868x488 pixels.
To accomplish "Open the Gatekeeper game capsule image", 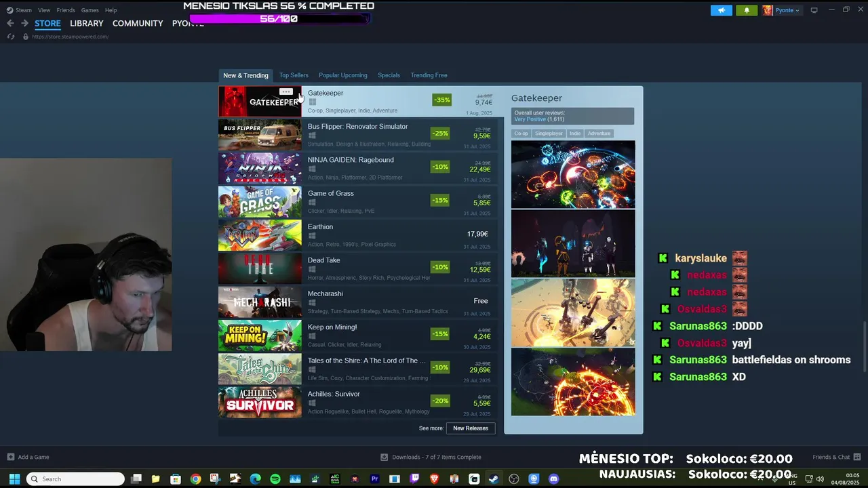I will pyautogui.click(x=260, y=102).
